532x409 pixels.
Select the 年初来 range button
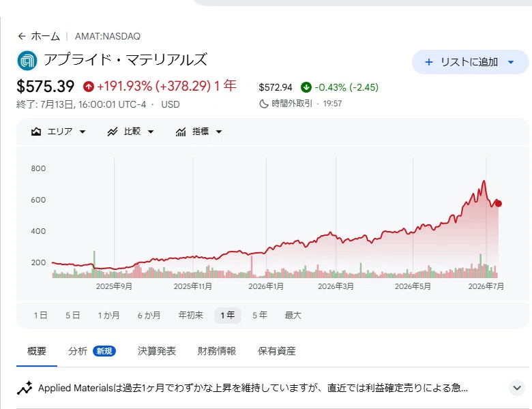[x=191, y=316]
